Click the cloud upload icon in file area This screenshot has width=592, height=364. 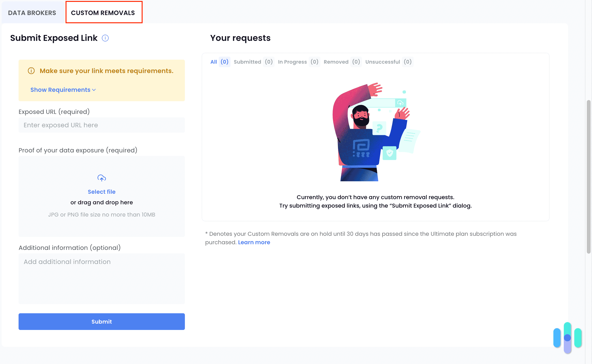pyautogui.click(x=101, y=178)
